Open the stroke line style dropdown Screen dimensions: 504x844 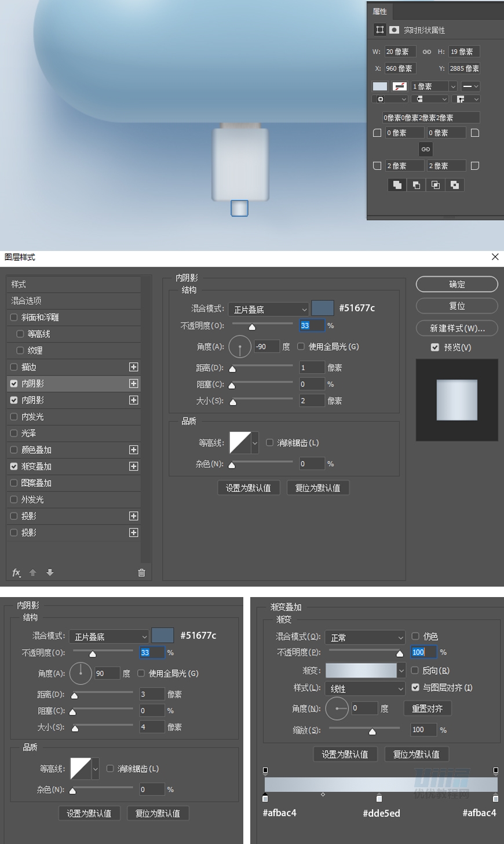tap(470, 86)
